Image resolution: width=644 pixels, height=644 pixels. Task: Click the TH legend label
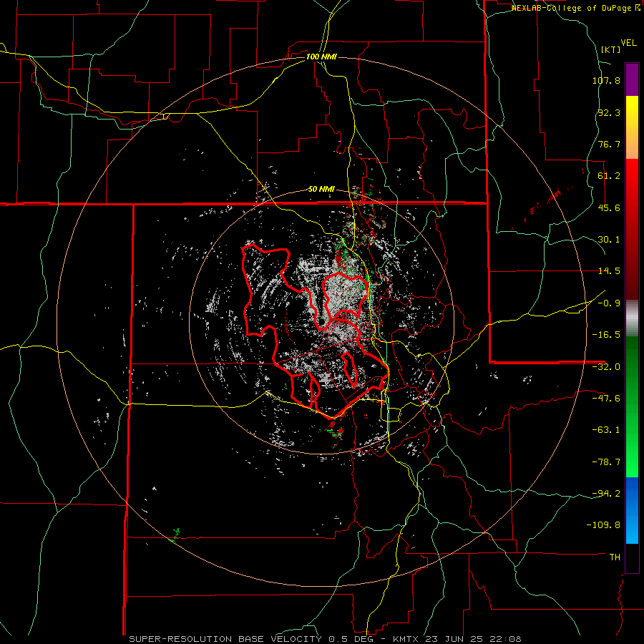coord(615,557)
